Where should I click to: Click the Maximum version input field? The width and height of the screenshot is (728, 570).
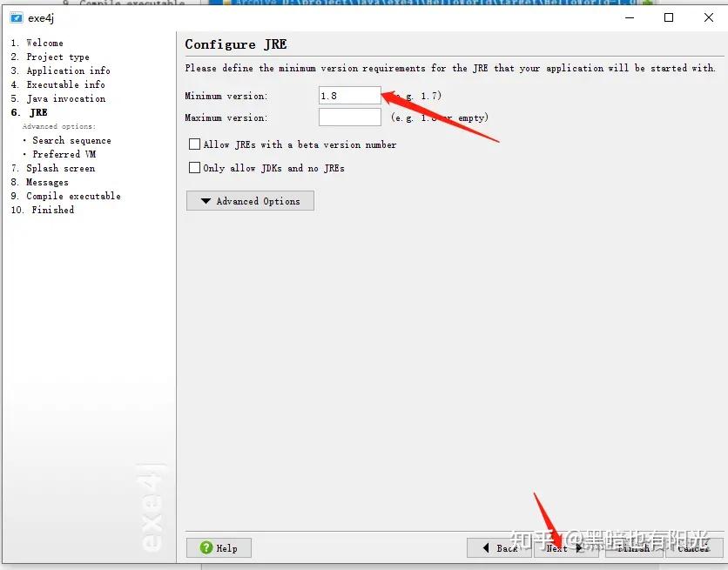pyautogui.click(x=348, y=117)
